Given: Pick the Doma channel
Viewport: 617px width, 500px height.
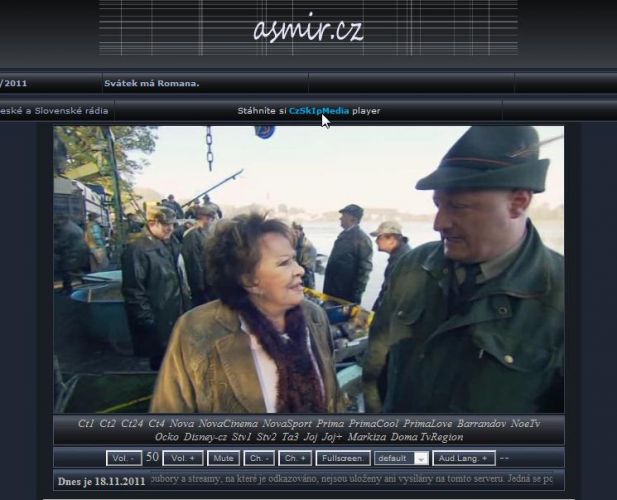Looking at the screenshot, I should [x=405, y=437].
